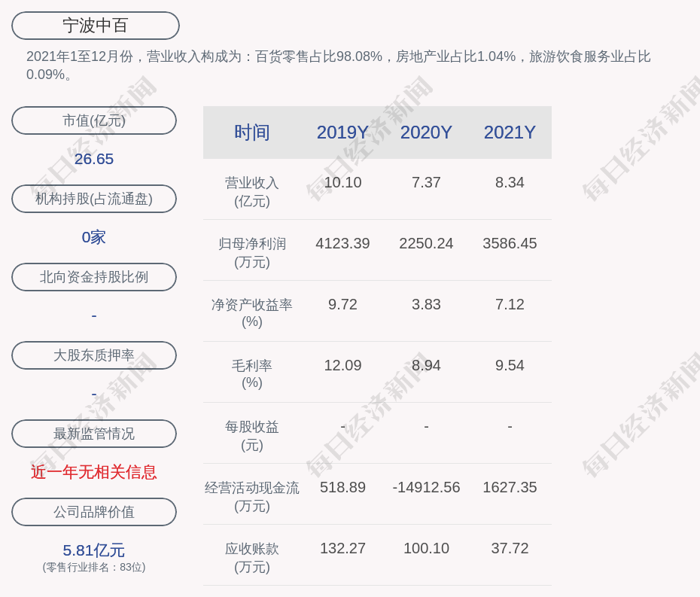Open the 公司品牌价值 pill
The height and width of the screenshot is (597, 700).
(94, 512)
